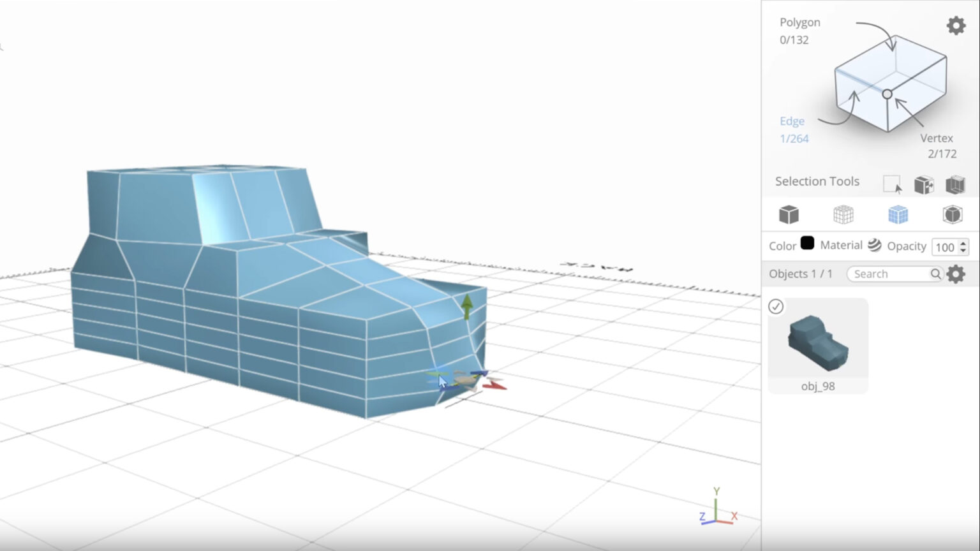Click the active blue subdivided cube mode
This screenshot has width=980, height=551.
point(898,214)
